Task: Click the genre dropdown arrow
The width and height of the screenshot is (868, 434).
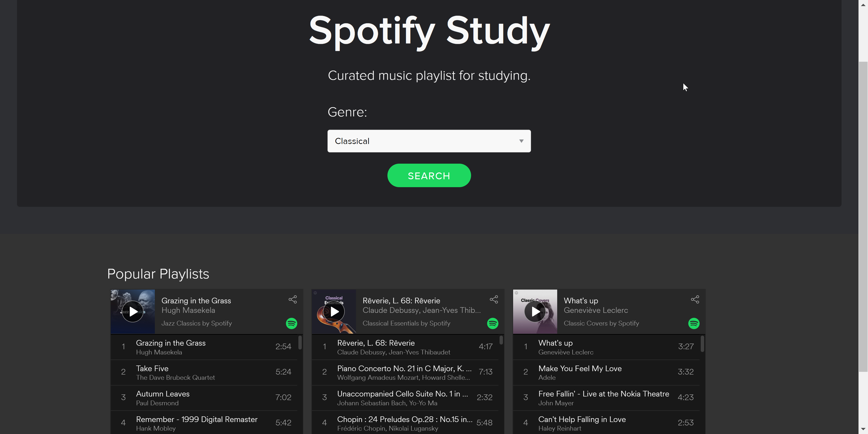Action: tap(521, 141)
